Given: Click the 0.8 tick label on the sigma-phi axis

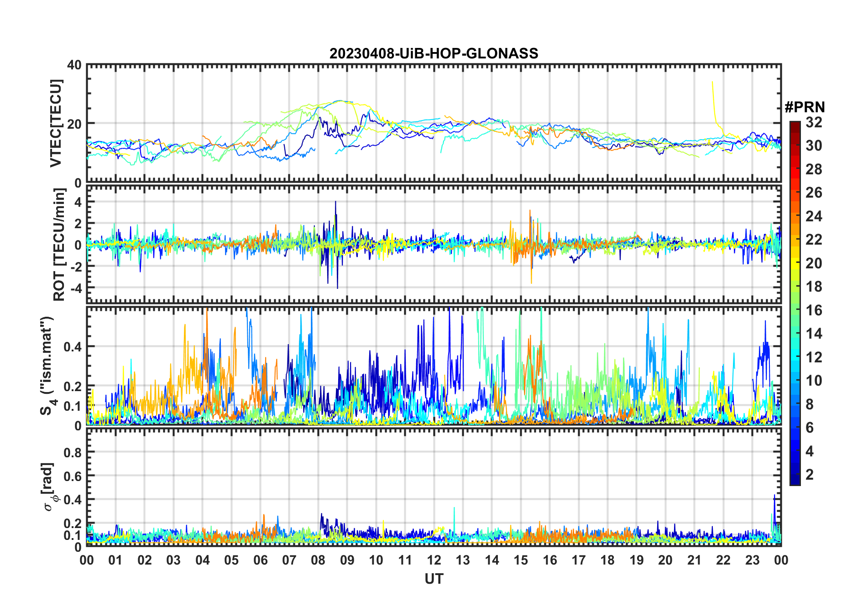Looking at the screenshot, I should pyautogui.click(x=73, y=452).
